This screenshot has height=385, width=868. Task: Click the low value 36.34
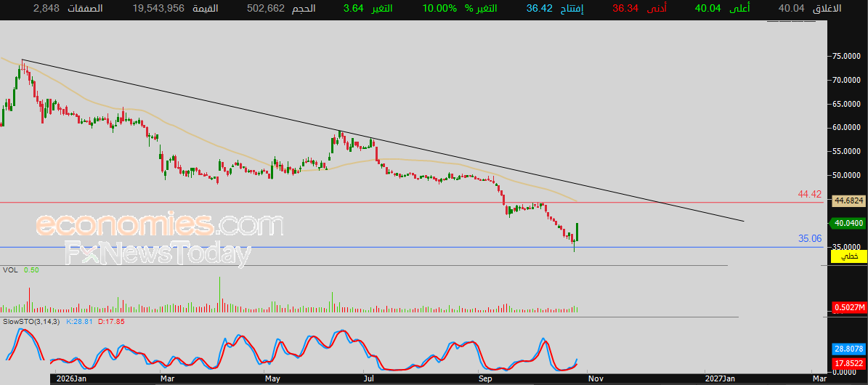tap(626, 8)
